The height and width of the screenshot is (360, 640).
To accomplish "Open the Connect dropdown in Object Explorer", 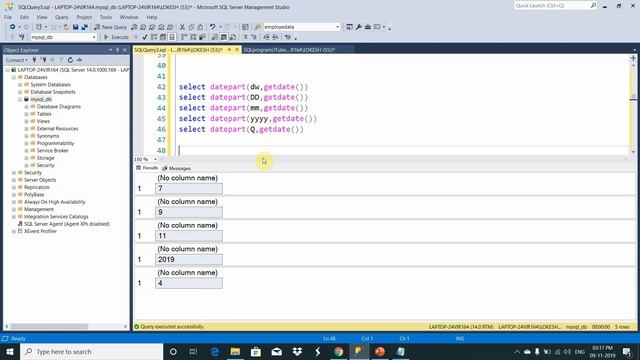I will point(17,60).
